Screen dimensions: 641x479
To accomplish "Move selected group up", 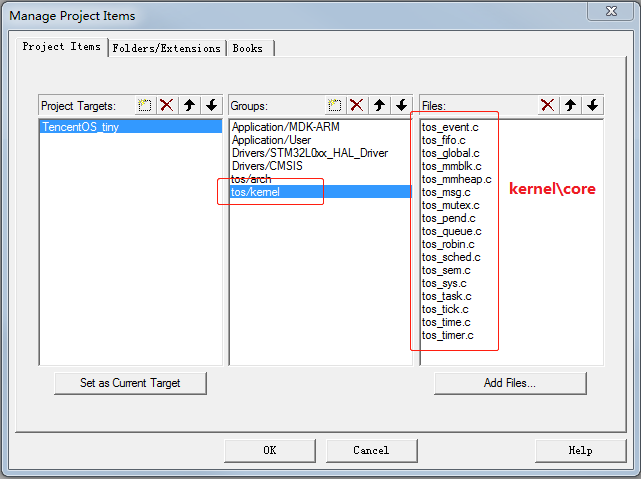I will [379, 105].
